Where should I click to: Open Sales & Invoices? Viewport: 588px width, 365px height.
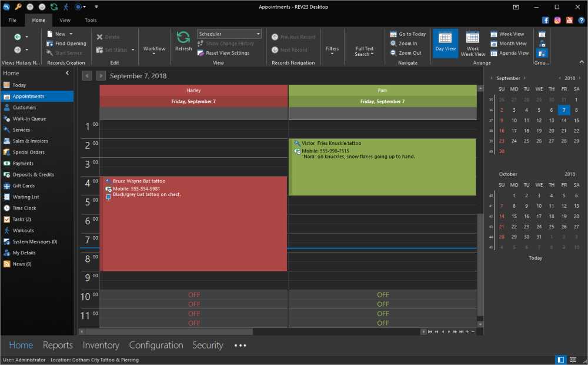click(36, 141)
